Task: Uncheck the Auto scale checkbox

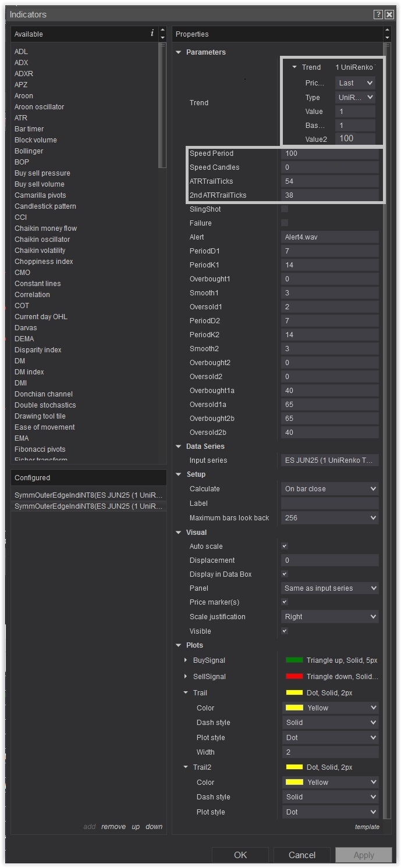Action: coord(285,546)
